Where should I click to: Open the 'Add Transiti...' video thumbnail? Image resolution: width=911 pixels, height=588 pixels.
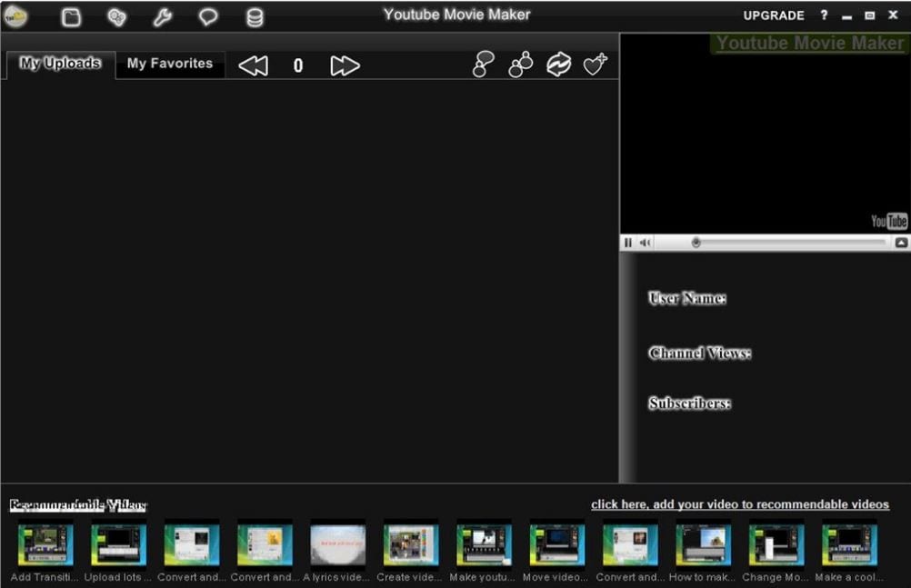pyautogui.click(x=45, y=544)
